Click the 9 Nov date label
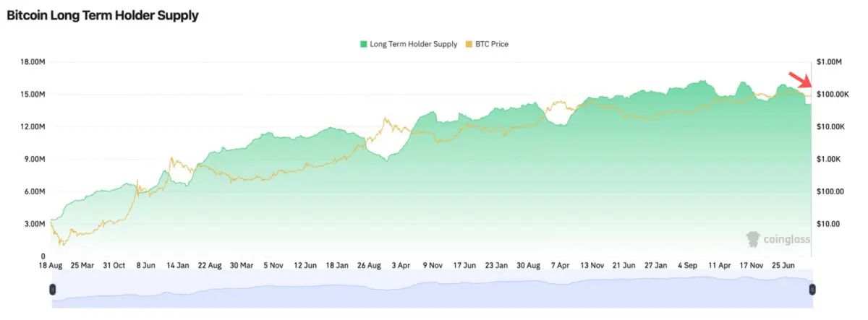Screen dimensions: 868x320 [432, 265]
